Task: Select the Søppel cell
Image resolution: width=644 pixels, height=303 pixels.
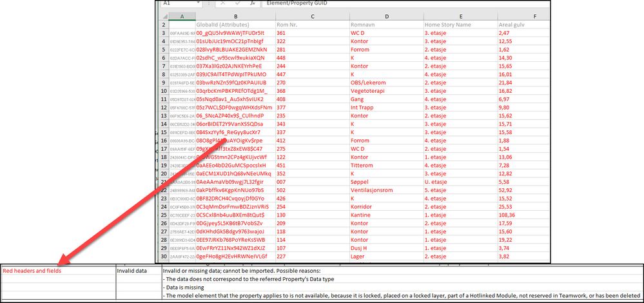Action: pyautogui.click(x=387, y=182)
